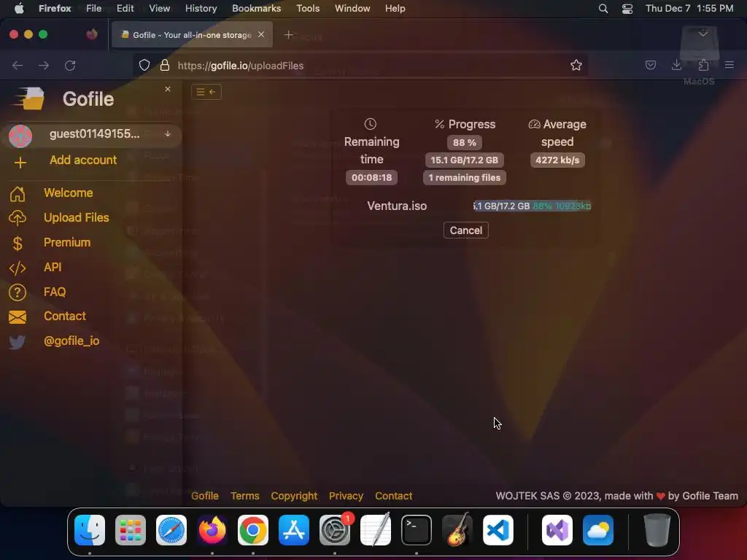The image size is (747, 560).
Task: Close the Gofile browser tab
Action: point(261,34)
